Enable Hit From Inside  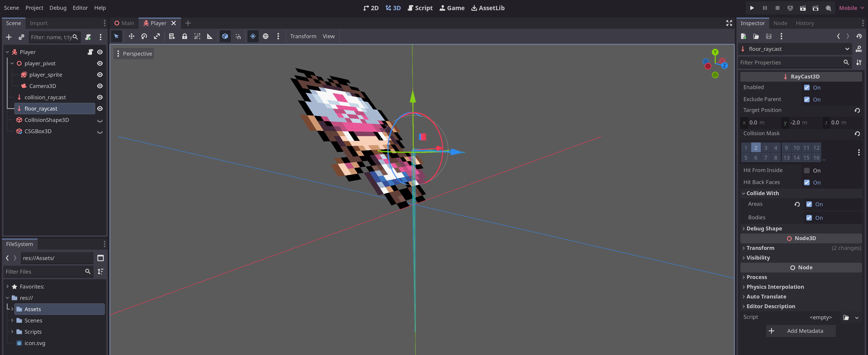(807, 170)
